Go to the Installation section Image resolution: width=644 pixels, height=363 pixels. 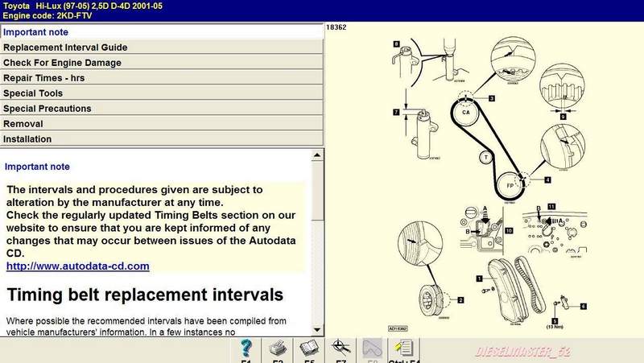pos(162,138)
